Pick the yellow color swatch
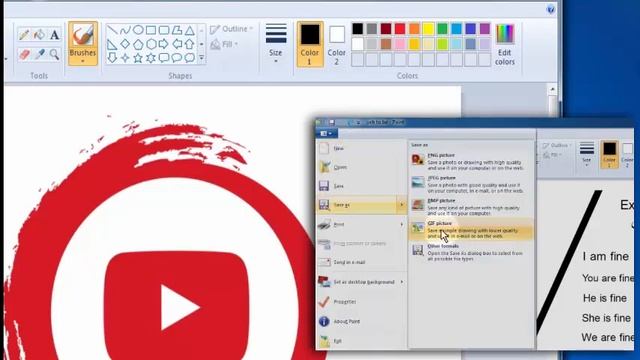This screenshot has width=640, height=360. click(428, 29)
